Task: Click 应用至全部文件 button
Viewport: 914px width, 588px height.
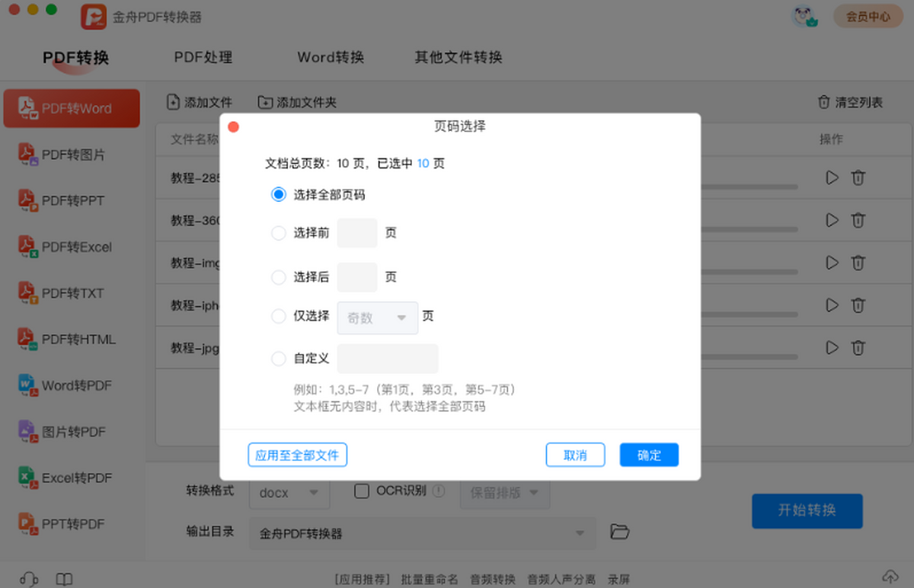Action: 297,455
